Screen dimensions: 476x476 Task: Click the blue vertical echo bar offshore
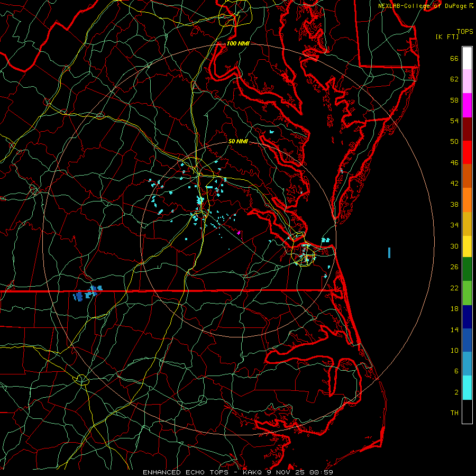tap(389, 253)
